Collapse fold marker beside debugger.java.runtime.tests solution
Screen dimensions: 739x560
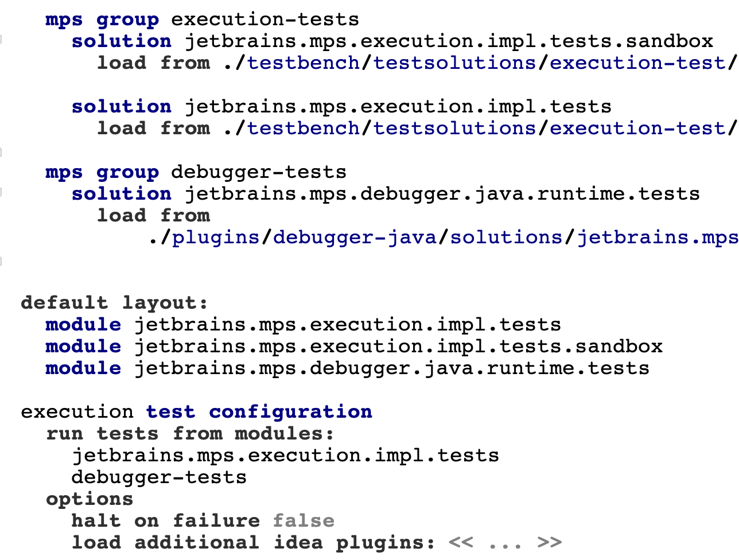pyautogui.click(x=1, y=192)
